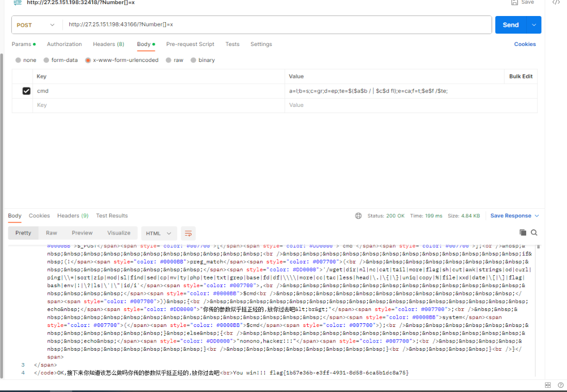
Task: Expand Save Response options
Action: click(537, 216)
